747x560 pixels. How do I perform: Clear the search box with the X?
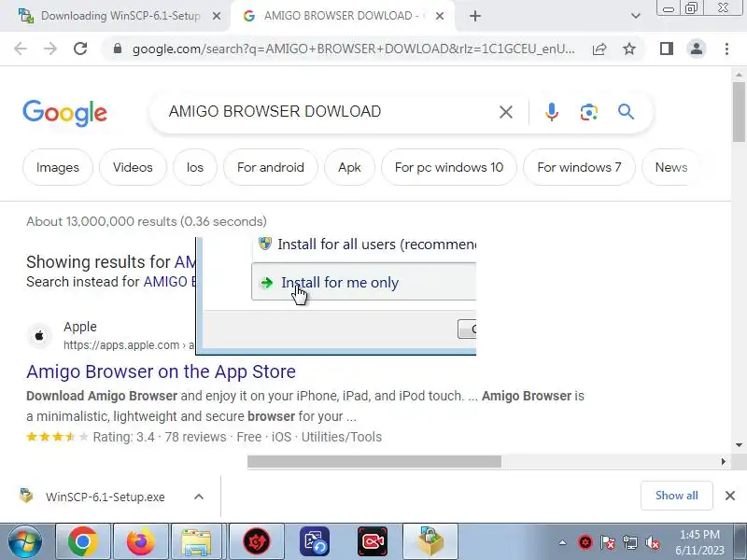(506, 112)
